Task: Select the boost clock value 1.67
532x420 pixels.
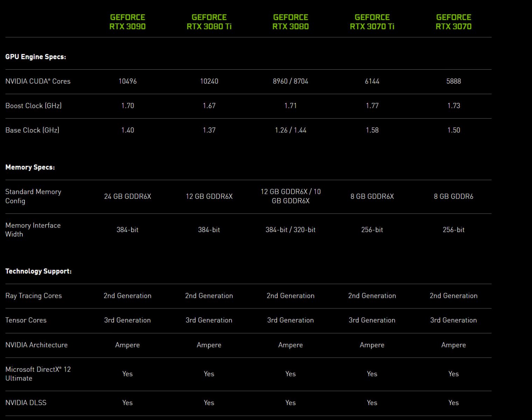Action: 209,106
